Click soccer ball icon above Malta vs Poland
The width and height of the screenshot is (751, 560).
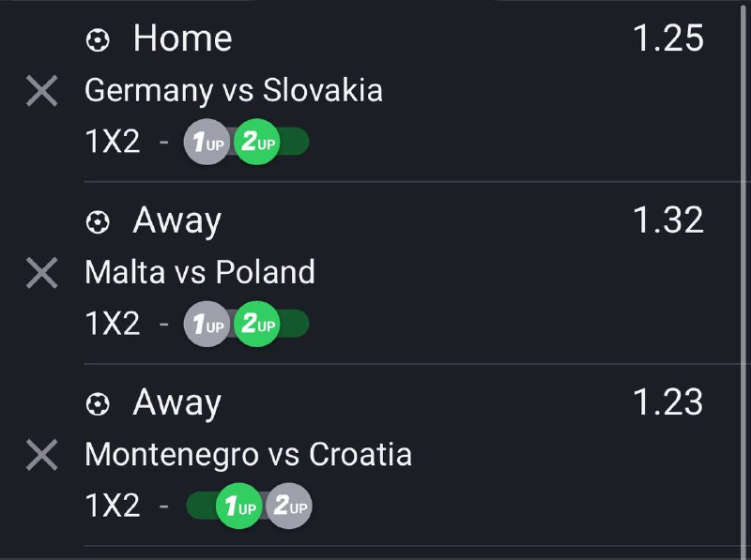click(98, 222)
